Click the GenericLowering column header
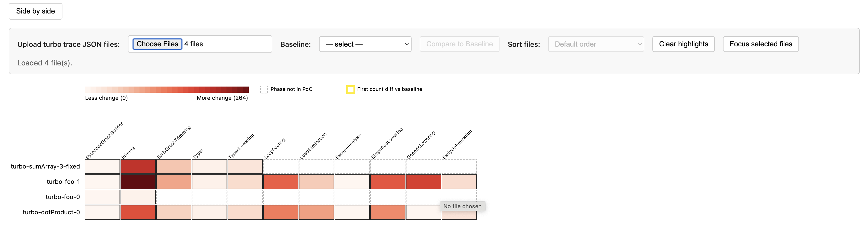This screenshot has height=252, width=868. point(421,145)
